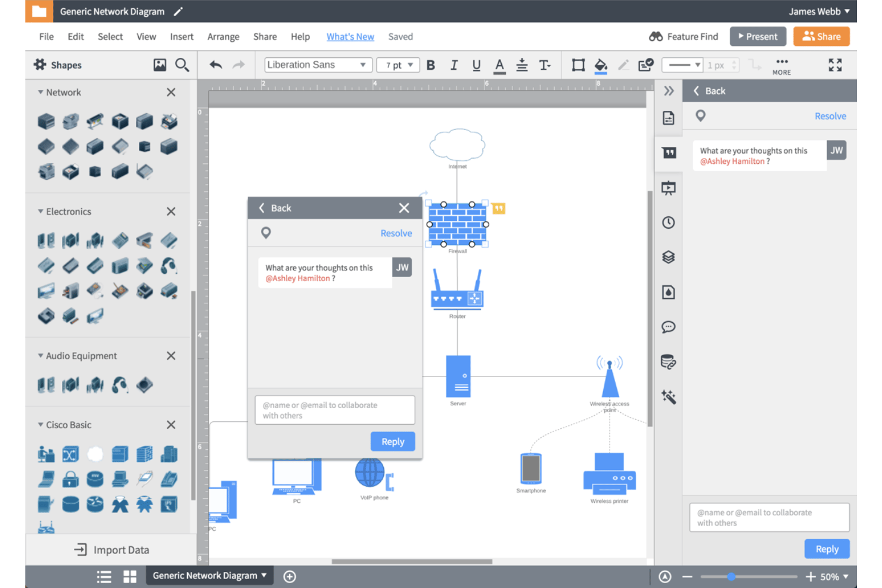The height and width of the screenshot is (588, 882).
Task: Open the text options T icon
Action: click(x=545, y=65)
